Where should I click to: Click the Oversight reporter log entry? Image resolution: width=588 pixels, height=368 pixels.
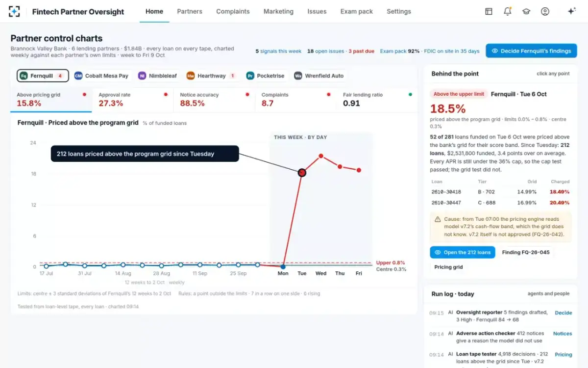pyautogui.click(x=500, y=316)
